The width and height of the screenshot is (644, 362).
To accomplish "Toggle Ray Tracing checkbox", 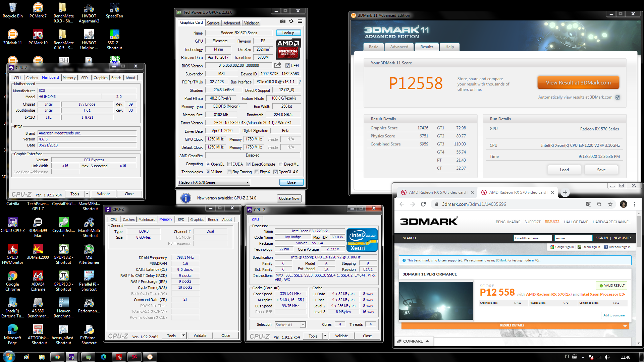I will (229, 172).
